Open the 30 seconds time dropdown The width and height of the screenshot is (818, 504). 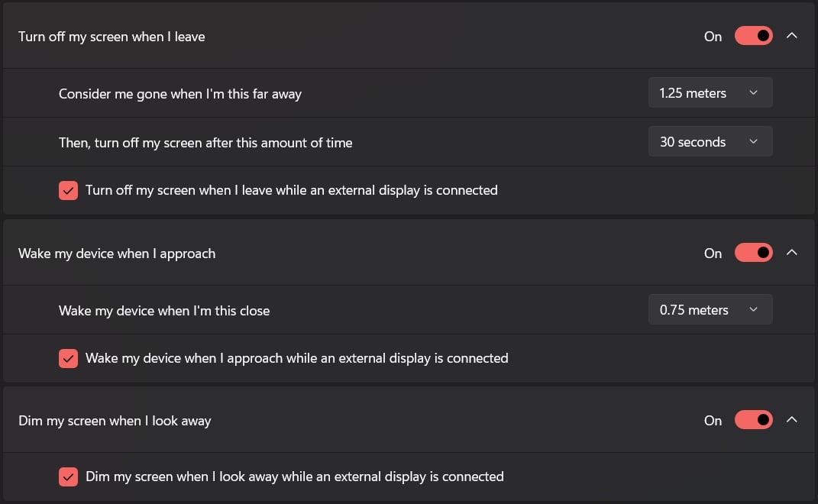[710, 142]
